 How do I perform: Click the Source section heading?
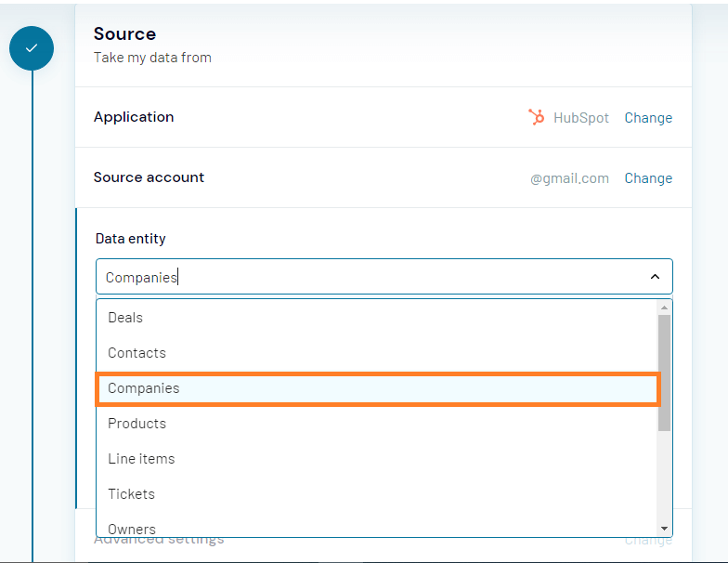pyautogui.click(x=124, y=34)
